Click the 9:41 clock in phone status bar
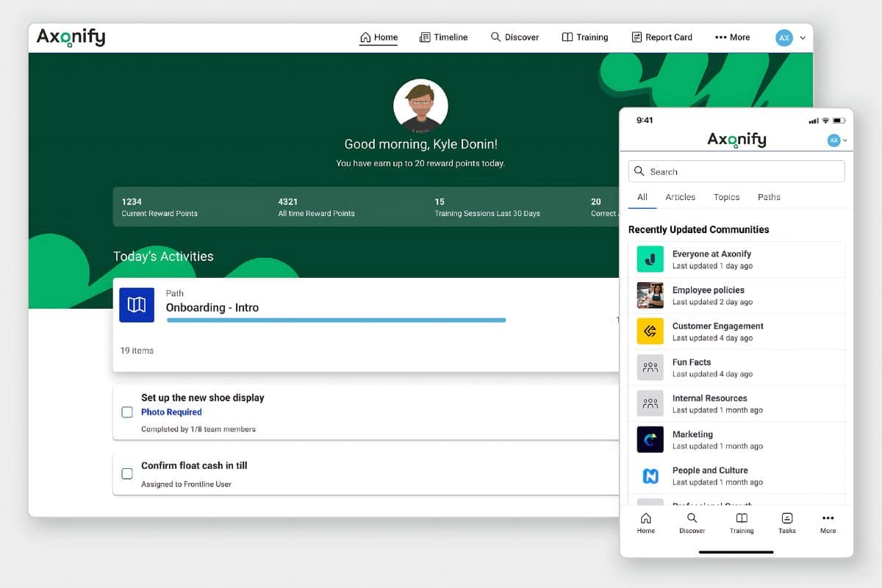This screenshot has height=588, width=882. [x=645, y=121]
